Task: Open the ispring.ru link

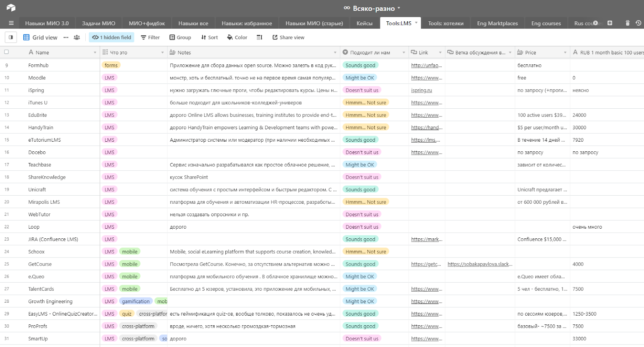Action: 421,91
